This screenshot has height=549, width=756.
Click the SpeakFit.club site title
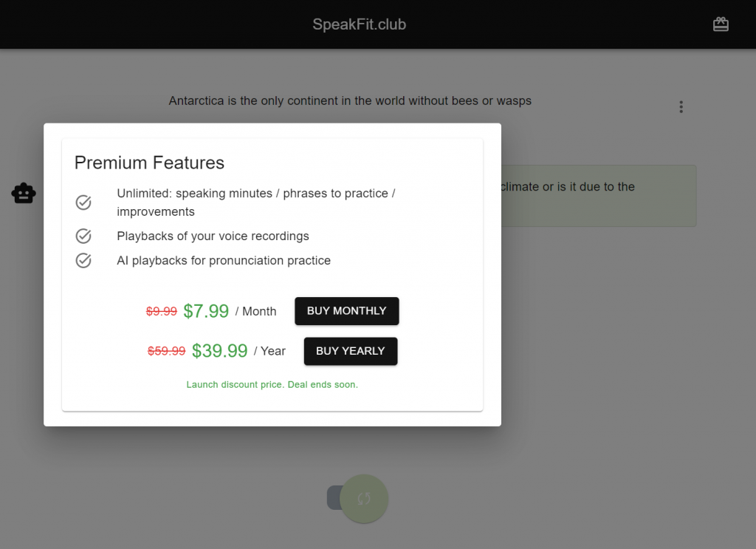pos(359,24)
